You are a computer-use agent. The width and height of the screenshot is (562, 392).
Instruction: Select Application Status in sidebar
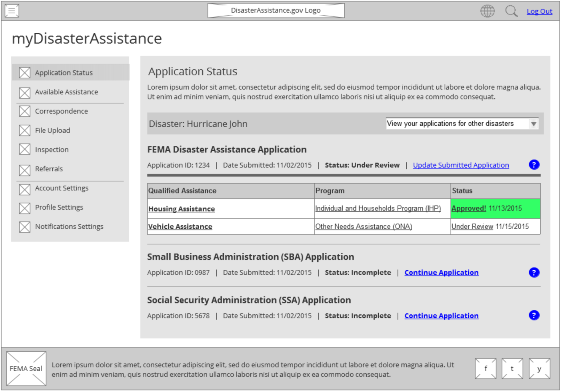pyautogui.click(x=71, y=72)
